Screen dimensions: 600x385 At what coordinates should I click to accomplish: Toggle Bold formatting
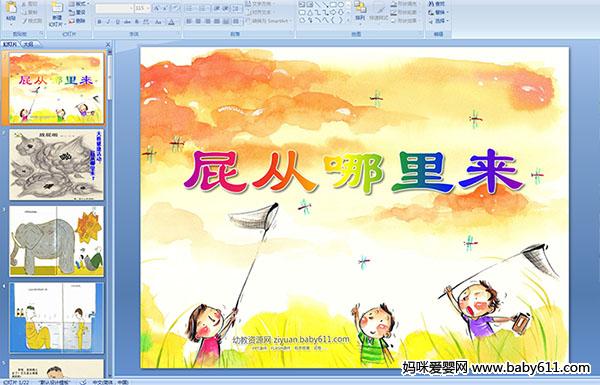pyautogui.click(x=99, y=22)
